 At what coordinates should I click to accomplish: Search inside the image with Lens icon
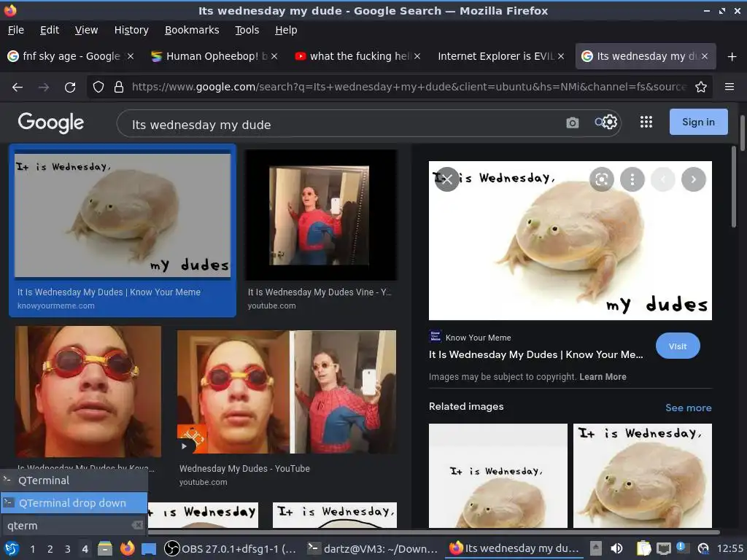[x=602, y=179]
